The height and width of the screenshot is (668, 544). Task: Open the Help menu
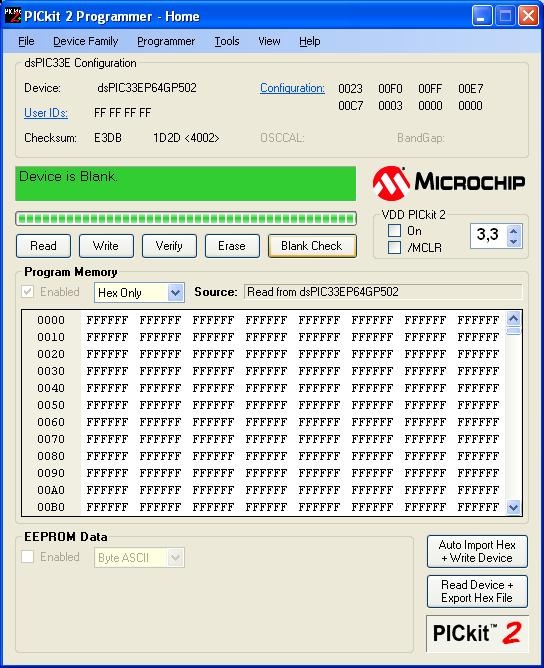pyautogui.click(x=310, y=41)
